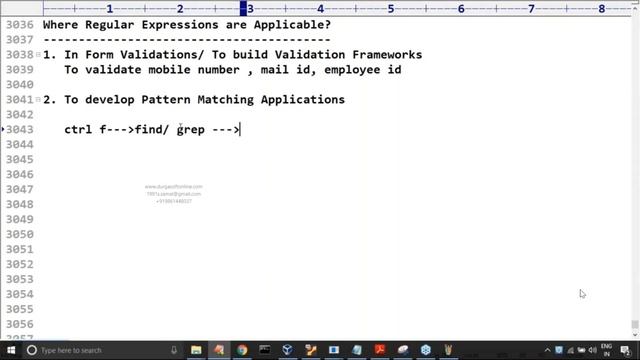
Task: Open the notepad-style taskbar icon
Action: click(357, 350)
